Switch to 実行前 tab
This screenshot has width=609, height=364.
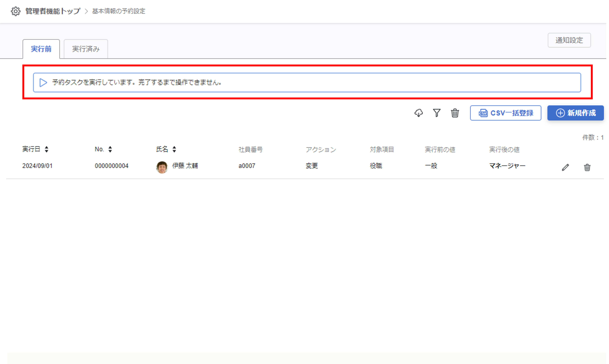(x=41, y=49)
